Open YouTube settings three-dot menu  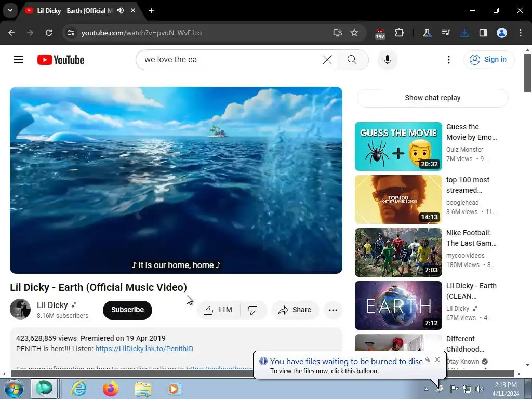(448, 60)
